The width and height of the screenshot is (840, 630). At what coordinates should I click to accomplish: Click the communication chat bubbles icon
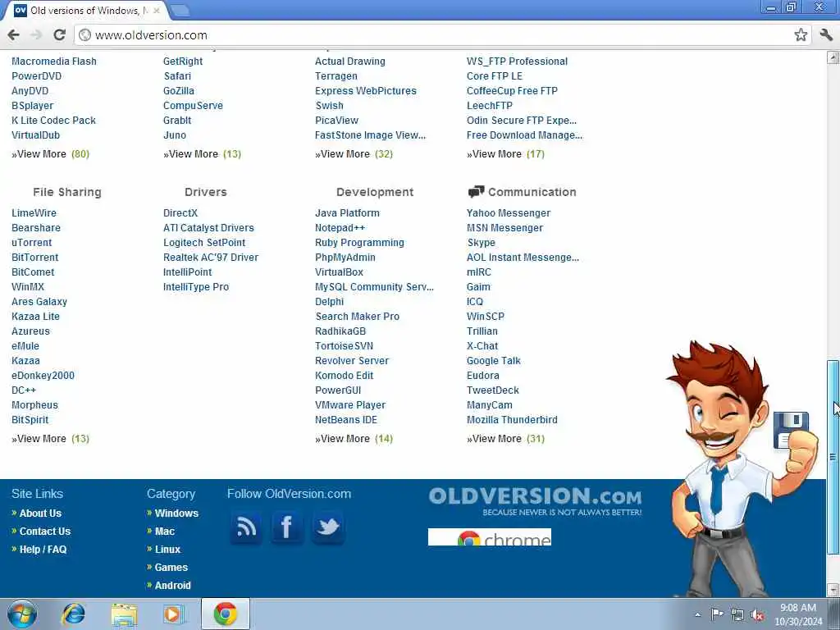tap(476, 192)
